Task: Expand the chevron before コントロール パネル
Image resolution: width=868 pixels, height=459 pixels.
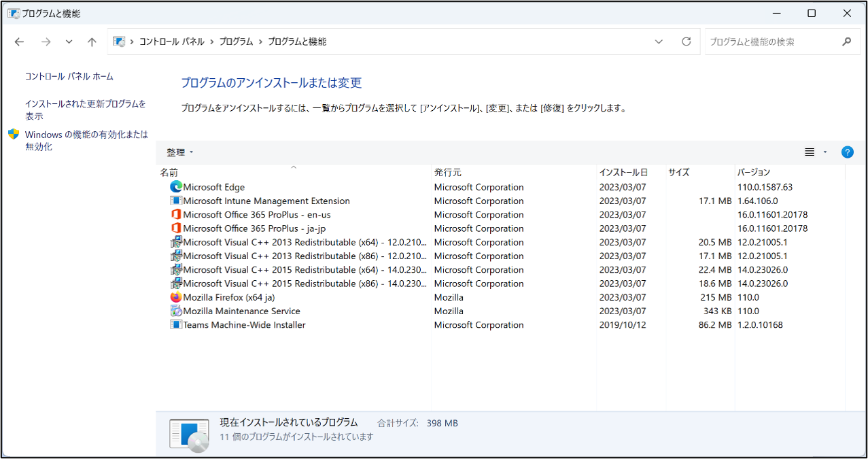Action: [132, 41]
